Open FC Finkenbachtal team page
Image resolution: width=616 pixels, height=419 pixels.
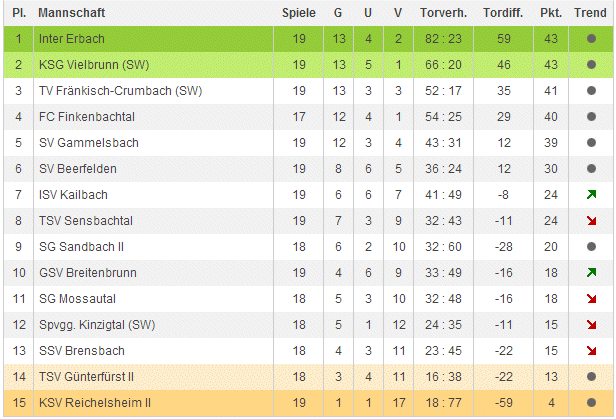[x=86, y=117]
